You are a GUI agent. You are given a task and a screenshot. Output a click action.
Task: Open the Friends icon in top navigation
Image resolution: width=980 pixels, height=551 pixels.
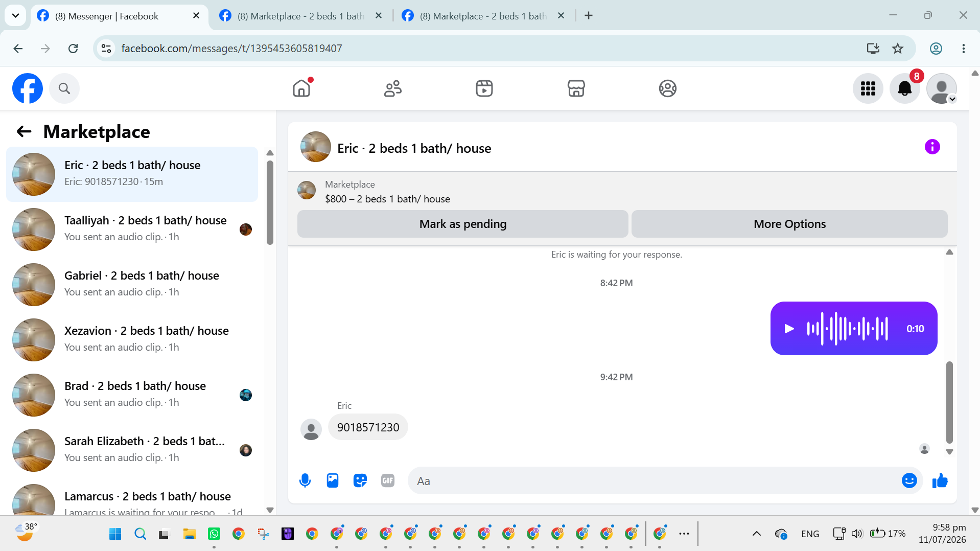pyautogui.click(x=393, y=88)
